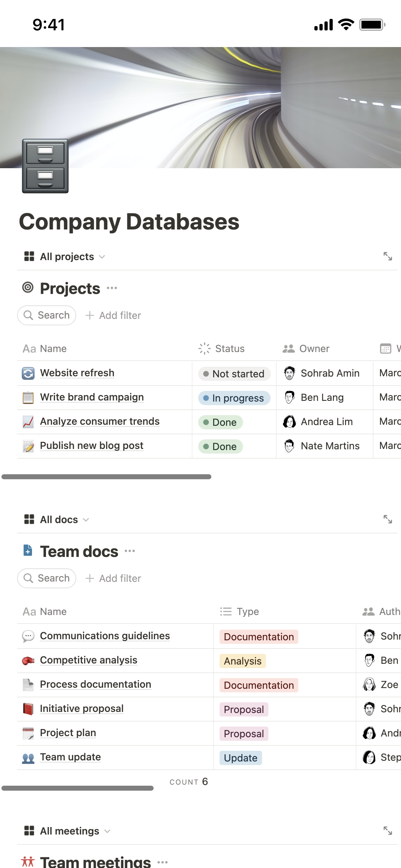Image resolution: width=401 pixels, height=868 pixels.
Task: Click the In progress status tag
Action: [x=234, y=398]
